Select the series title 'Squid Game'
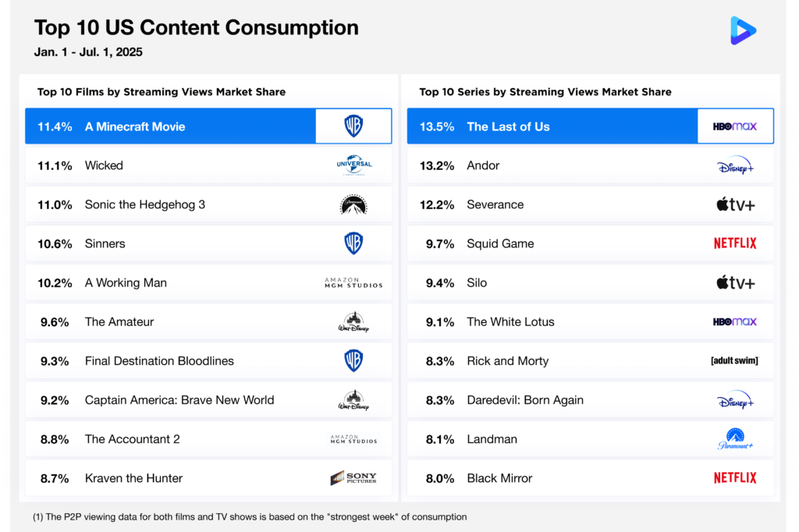 coord(500,243)
